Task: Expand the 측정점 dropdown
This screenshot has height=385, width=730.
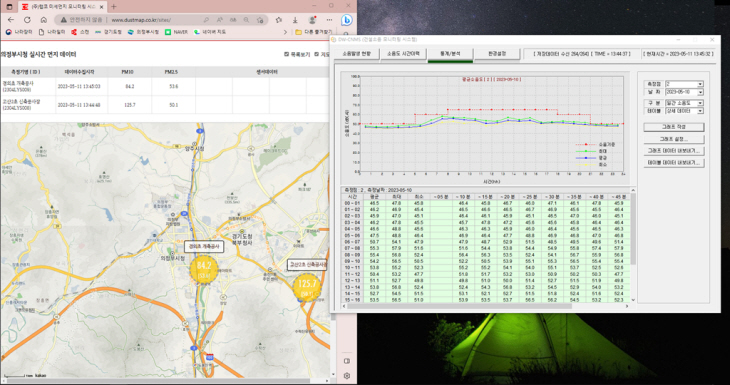Action: click(x=684, y=84)
